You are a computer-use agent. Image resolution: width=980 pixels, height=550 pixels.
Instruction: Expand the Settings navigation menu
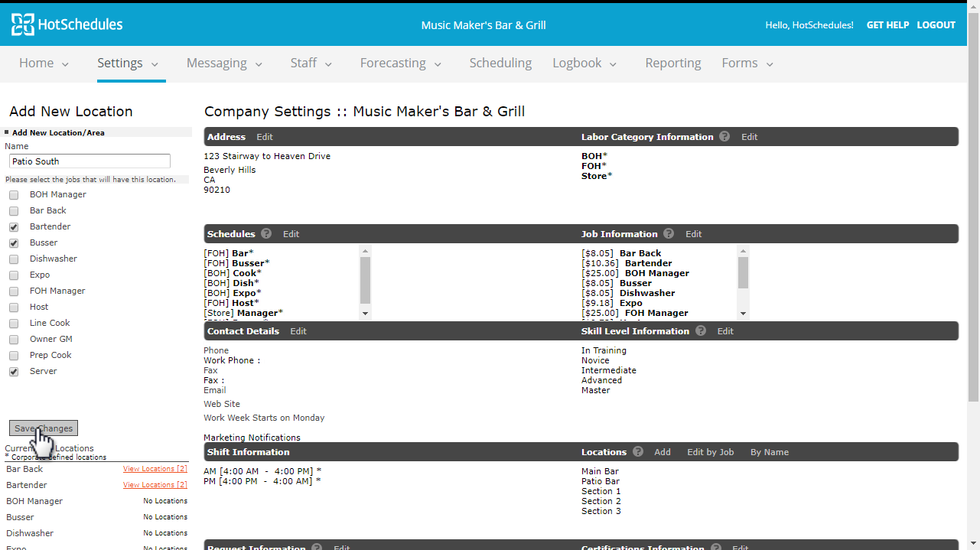(x=128, y=63)
